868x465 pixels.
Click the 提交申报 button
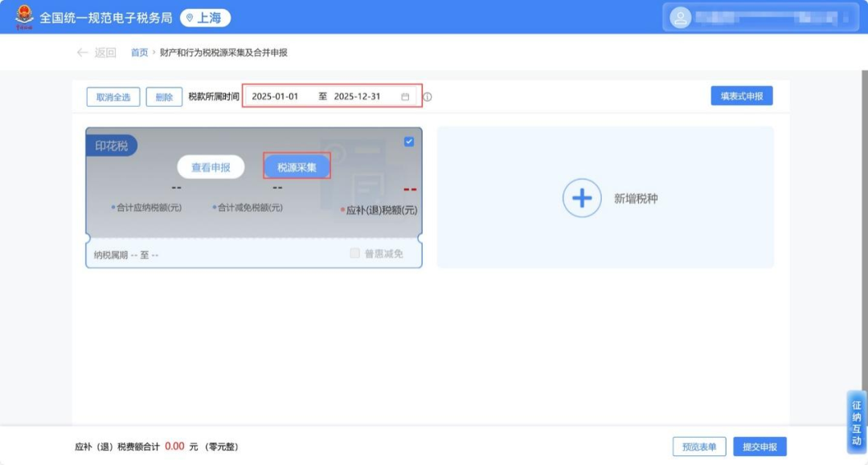759,447
